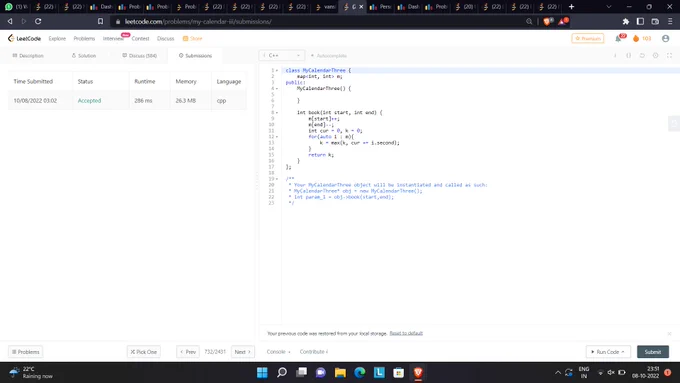
Task: Click the Brave Shields icon
Action: click(547, 21)
